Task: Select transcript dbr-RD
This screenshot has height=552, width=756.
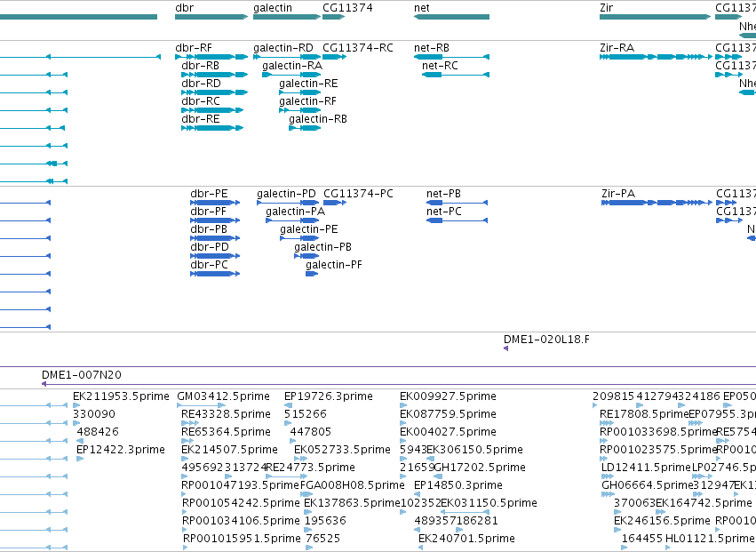Action: pyautogui.click(x=215, y=92)
